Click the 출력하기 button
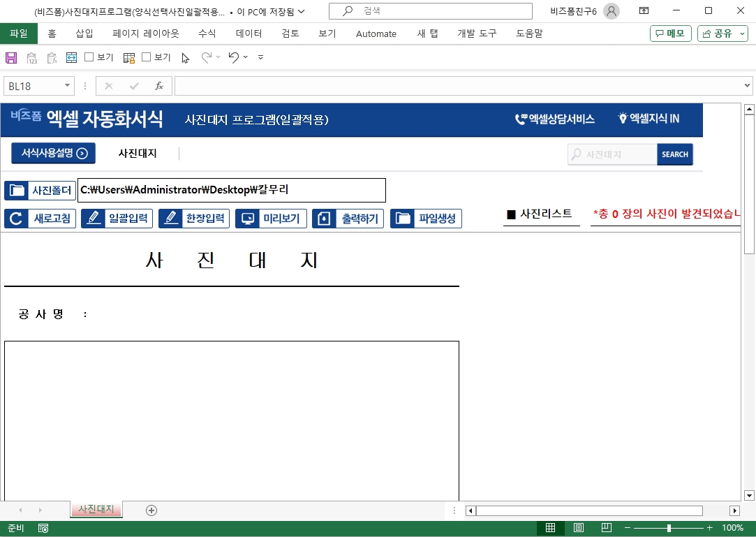Viewport: 756px width, 537px height. pos(348,219)
